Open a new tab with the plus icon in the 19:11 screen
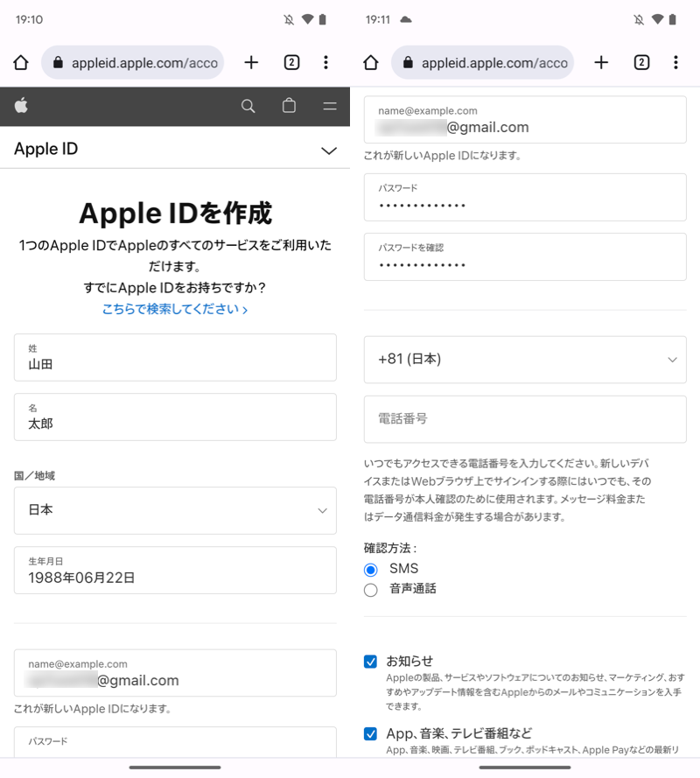The height and width of the screenshot is (778, 700). pyautogui.click(x=601, y=62)
